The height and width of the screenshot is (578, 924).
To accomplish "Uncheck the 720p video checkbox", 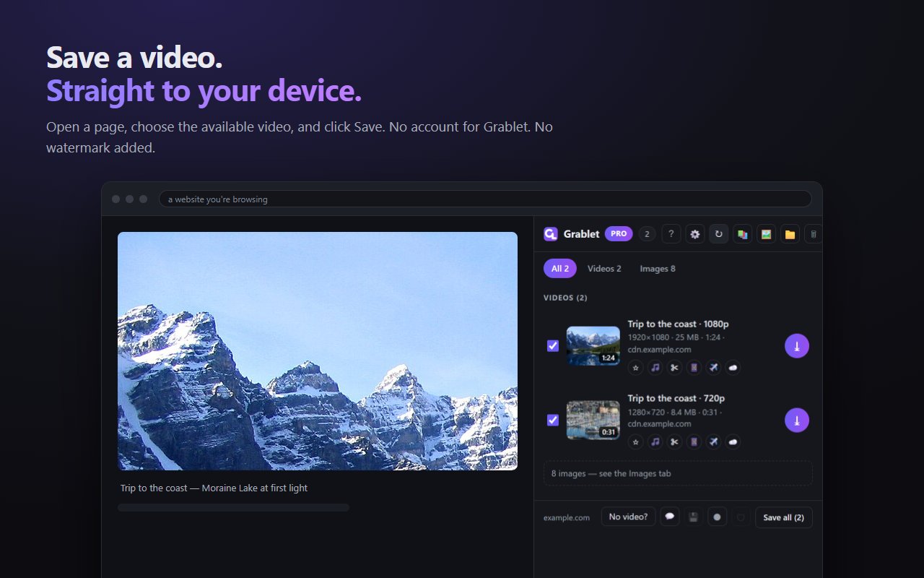I will pyautogui.click(x=553, y=420).
